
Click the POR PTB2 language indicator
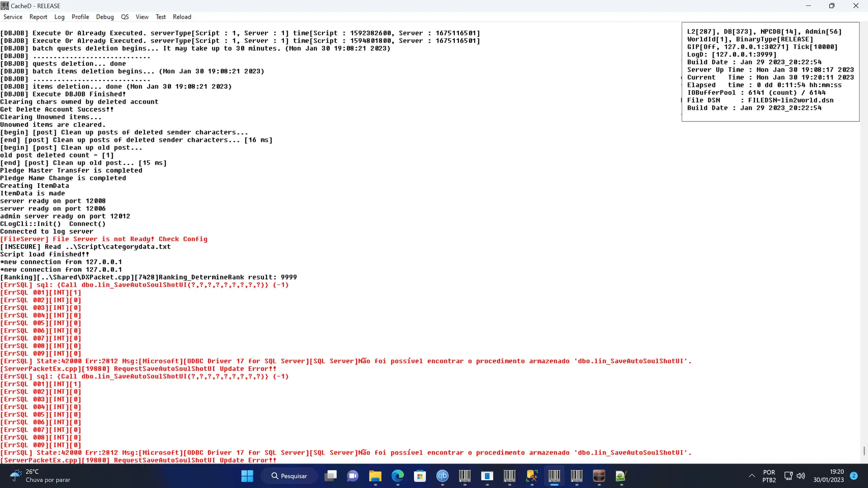[x=769, y=476]
